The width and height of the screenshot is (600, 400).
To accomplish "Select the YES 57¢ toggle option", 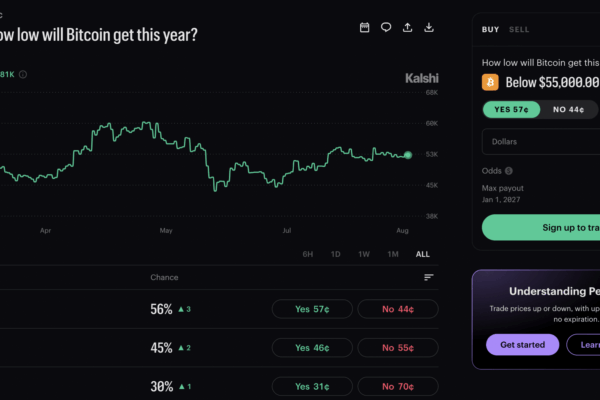I will [511, 109].
